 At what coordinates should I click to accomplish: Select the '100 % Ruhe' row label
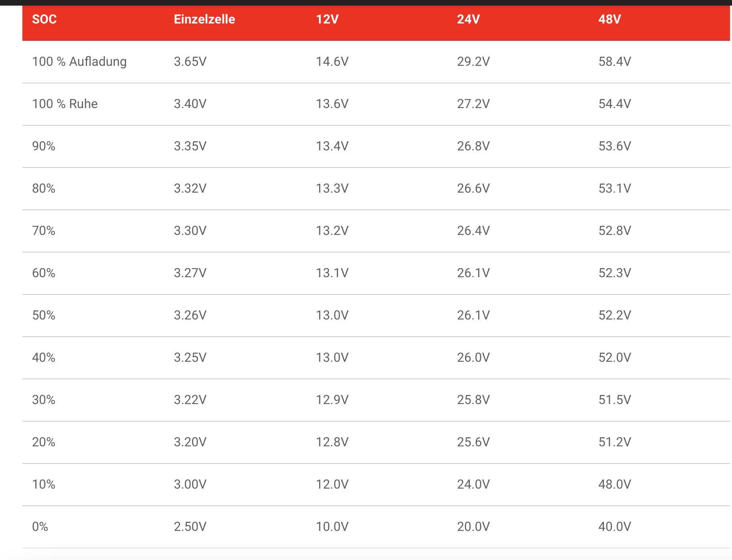[65, 104]
